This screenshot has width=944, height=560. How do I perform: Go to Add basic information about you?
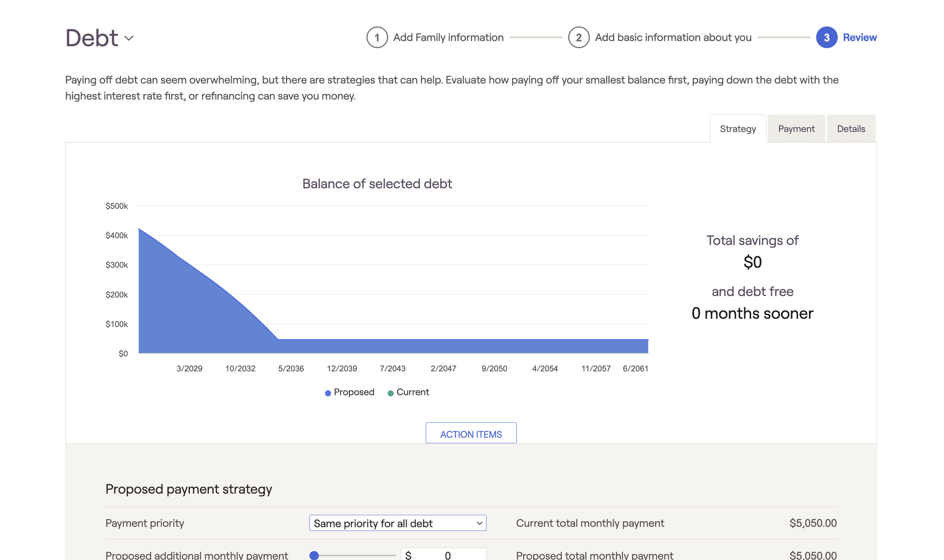point(673,37)
